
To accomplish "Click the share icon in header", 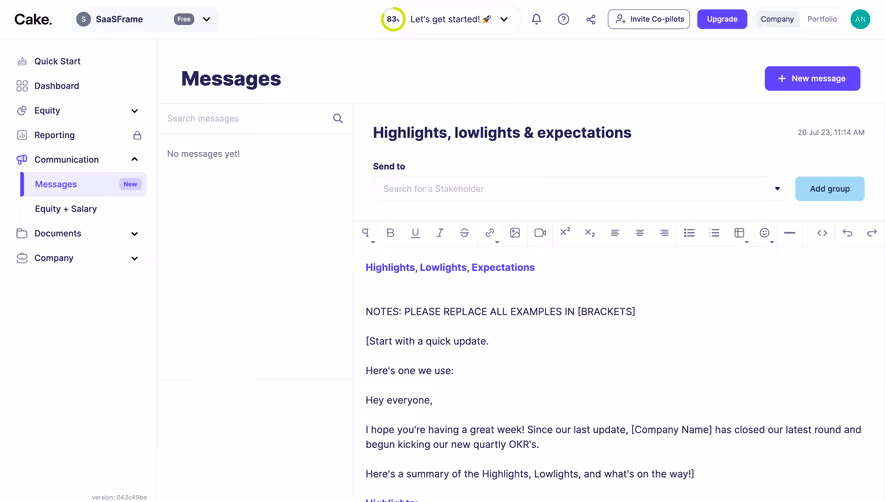I will coord(590,19).
